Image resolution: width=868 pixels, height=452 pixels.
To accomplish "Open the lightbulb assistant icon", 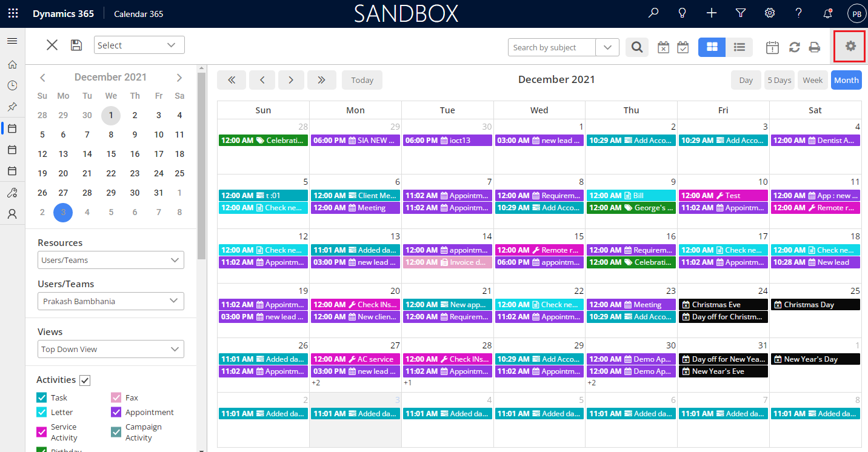I will point(683,13).
